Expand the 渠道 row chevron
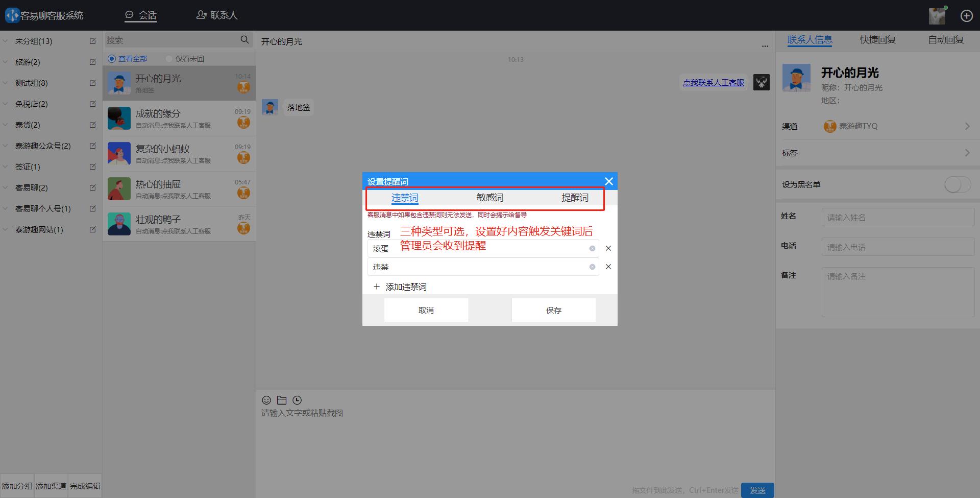The image size is (980, 498). point(967,126)
